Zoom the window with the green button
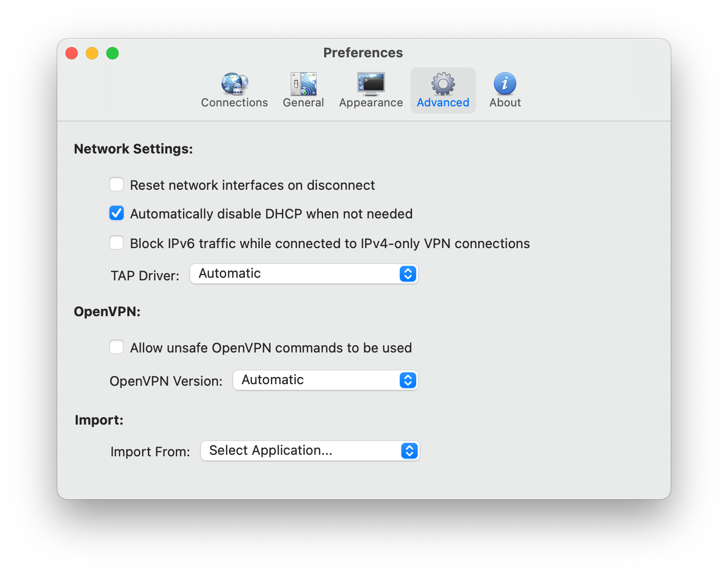 (x=112, y=53)
